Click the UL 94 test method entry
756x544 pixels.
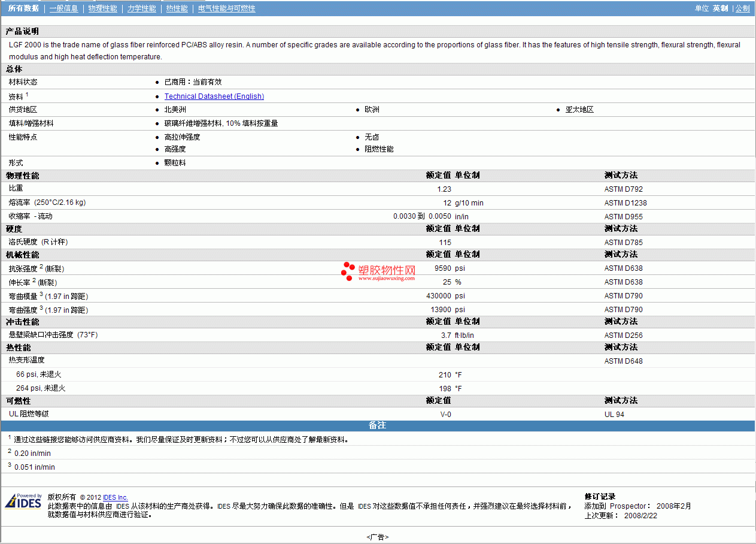pyautogui.click(x=615, y=415)
